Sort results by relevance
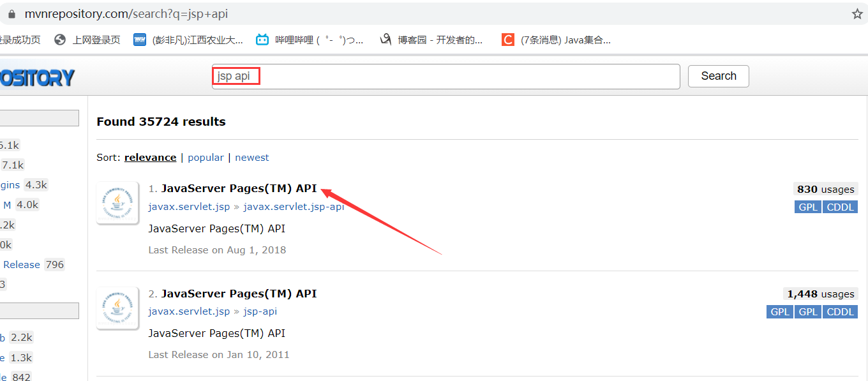 (x=150, y=157)
